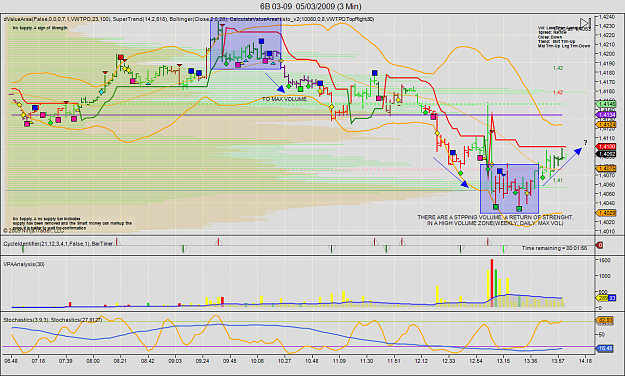Click the 1,4010 price axis label

point(606,231)
